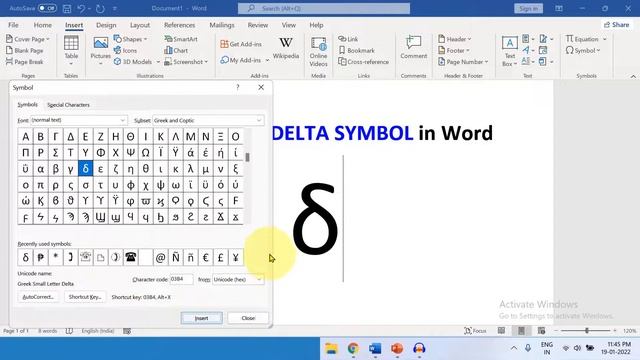The height and width of the screenshot is (360, 640).
Task: Insert a Link
Action: (x=348, y=39)
